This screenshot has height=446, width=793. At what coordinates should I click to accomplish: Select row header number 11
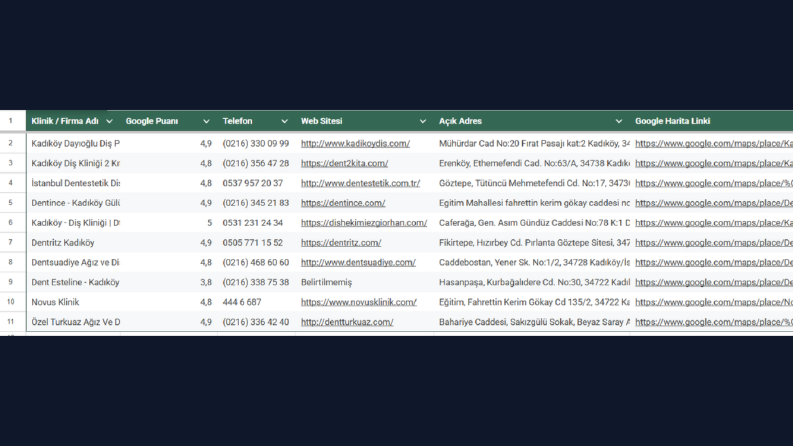point(11,322)
